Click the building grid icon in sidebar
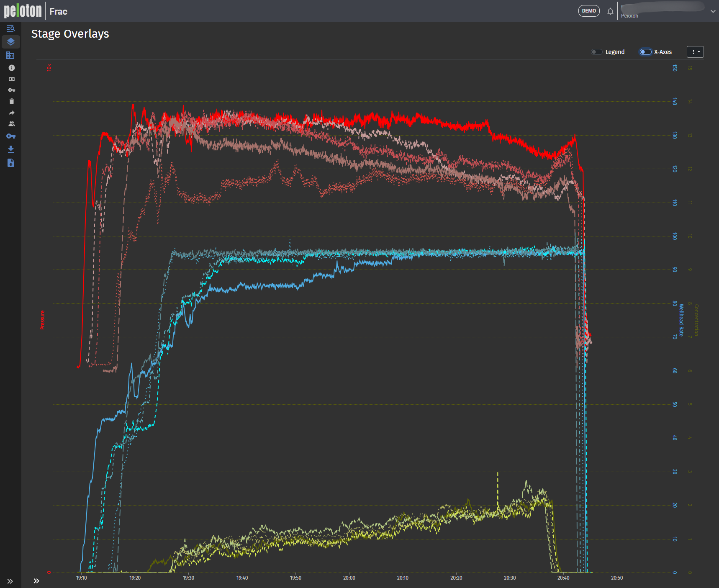The image size is (719, 588). (x=10, y=55)
